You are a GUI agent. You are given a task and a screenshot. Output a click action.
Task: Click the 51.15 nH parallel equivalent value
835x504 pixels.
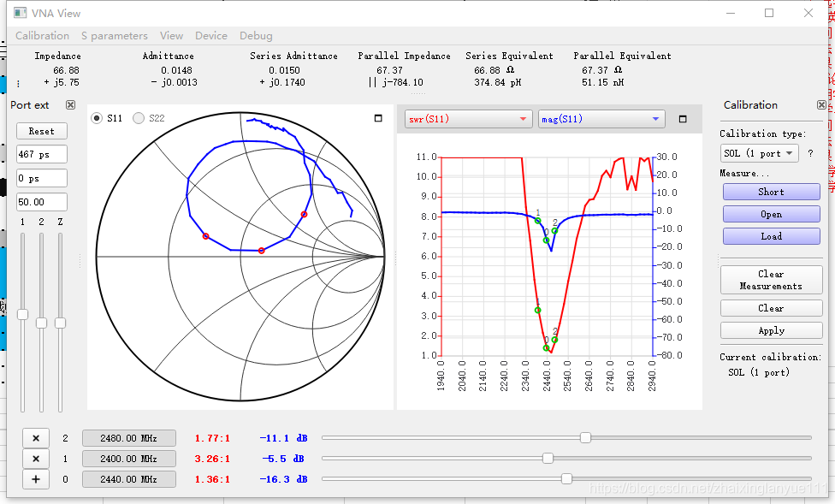click(x=603, y=83)
